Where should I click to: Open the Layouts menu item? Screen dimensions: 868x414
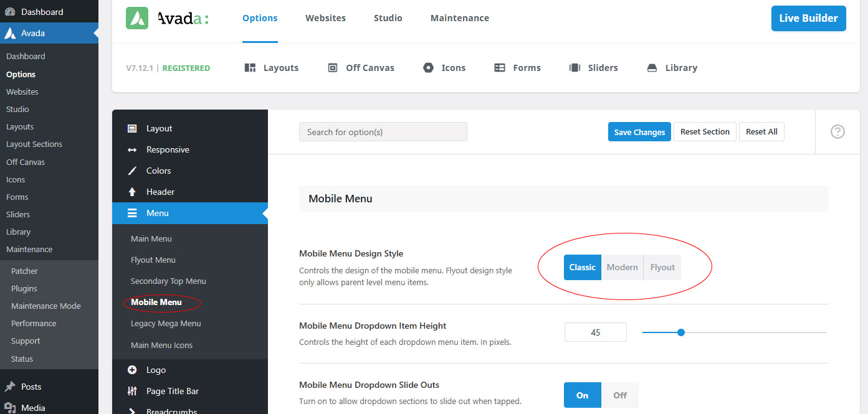[x=272, y=68]
